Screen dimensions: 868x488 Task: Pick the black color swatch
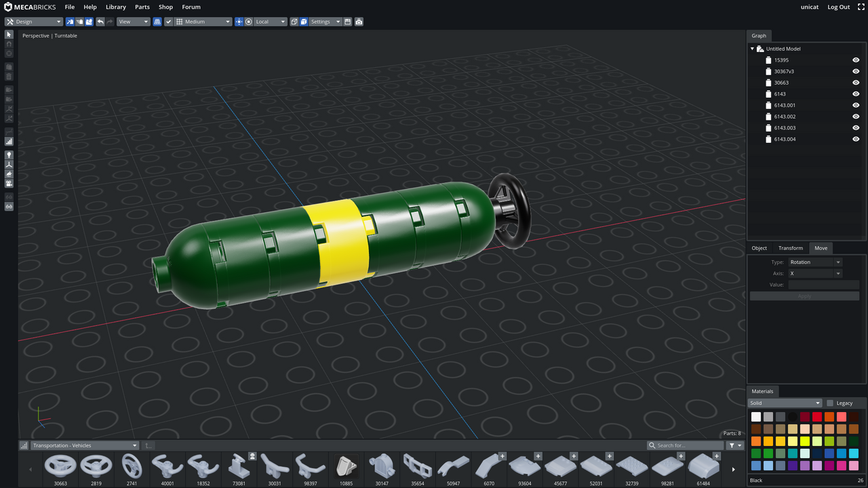(793, 417)
